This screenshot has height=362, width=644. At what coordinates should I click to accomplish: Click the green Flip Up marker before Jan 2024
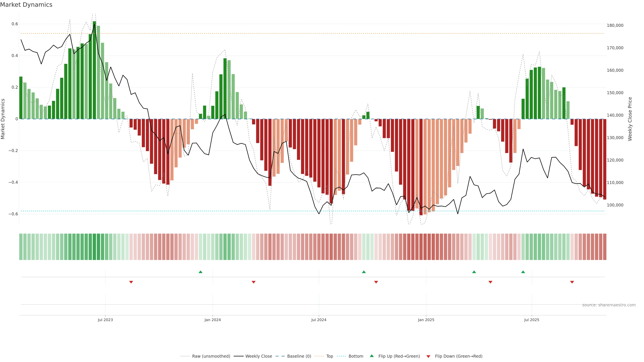coord(201,272)
